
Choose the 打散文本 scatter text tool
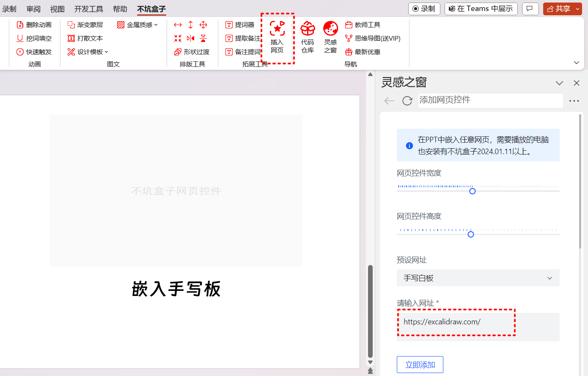pyautogui.click(x=85, y=39)
